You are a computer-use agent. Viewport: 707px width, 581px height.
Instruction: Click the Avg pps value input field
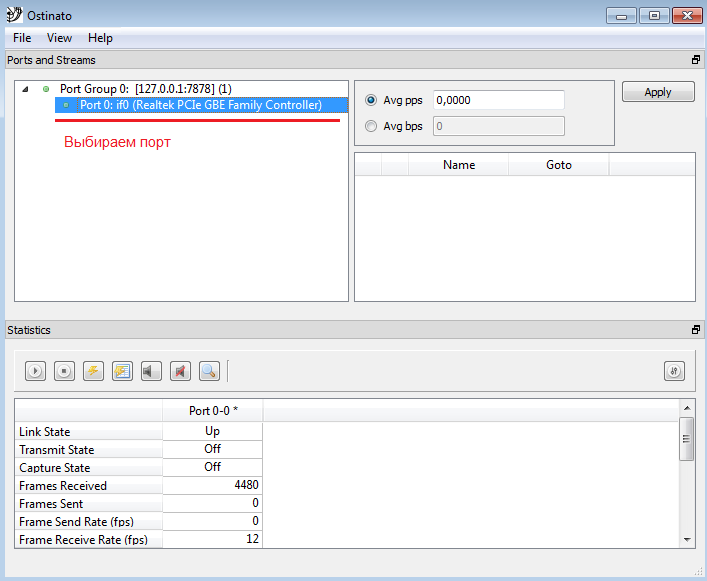[x=498, y=100]
